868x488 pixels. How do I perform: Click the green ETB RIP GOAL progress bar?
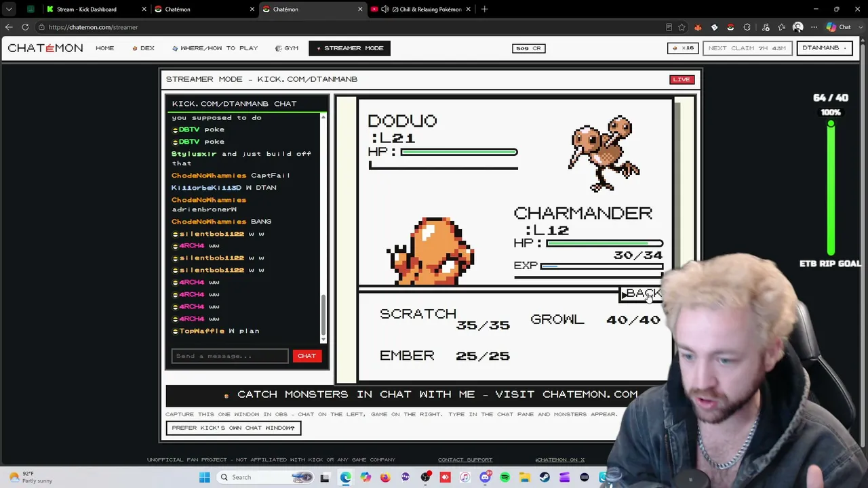click(831, 188)
